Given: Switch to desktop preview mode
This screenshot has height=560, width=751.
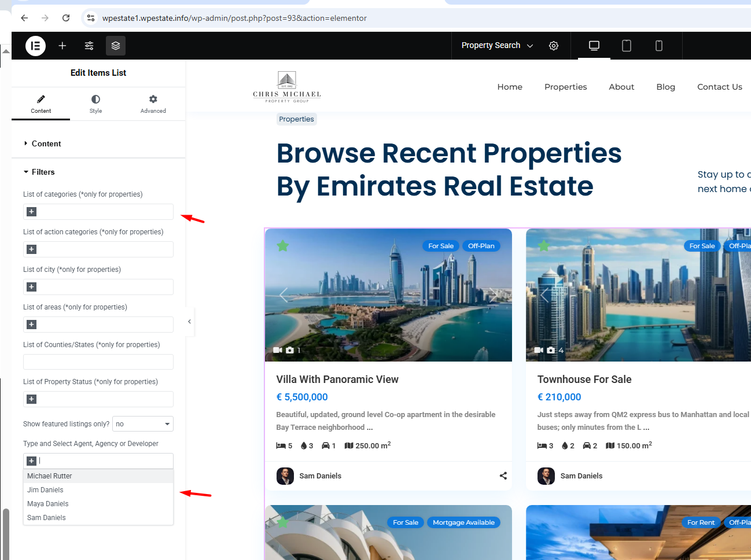Looking at the screenshot, I should [594, 46].
